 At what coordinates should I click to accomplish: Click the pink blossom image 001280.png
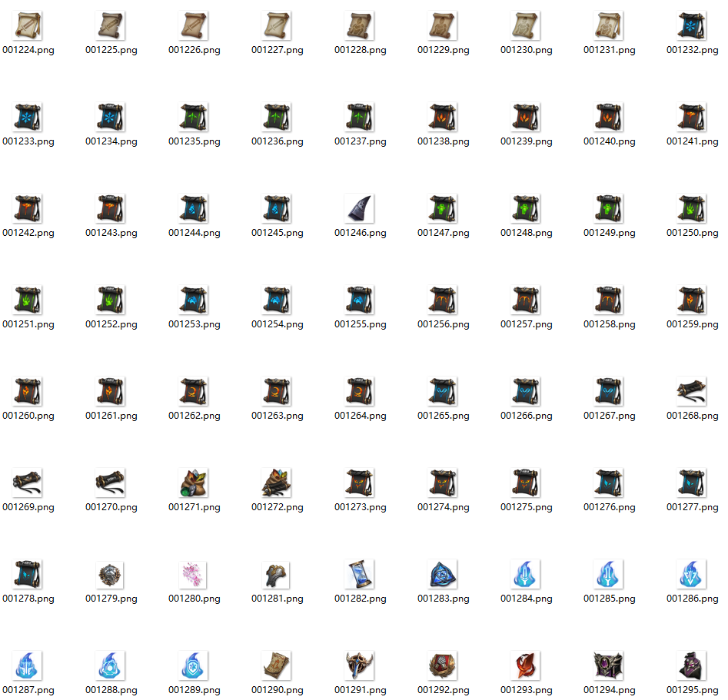coord(194,575)
